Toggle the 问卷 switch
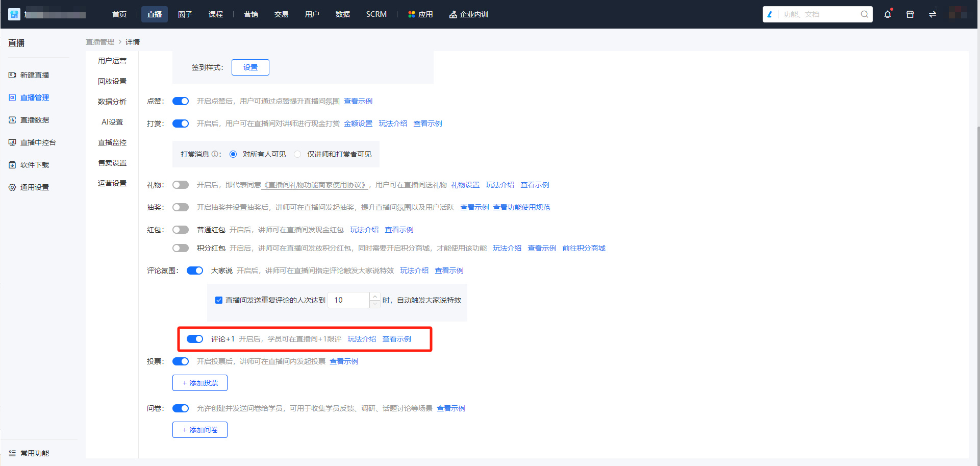 (x=181, y=408)
